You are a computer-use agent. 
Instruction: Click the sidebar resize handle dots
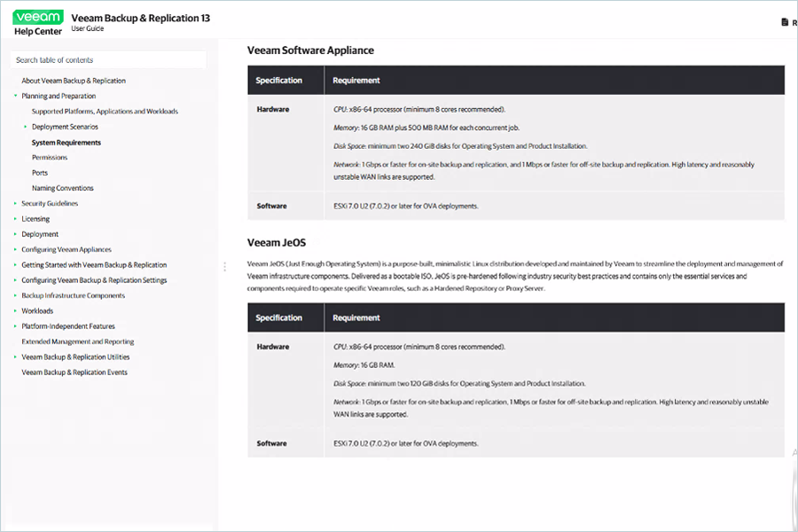click(x=225, y=266)
